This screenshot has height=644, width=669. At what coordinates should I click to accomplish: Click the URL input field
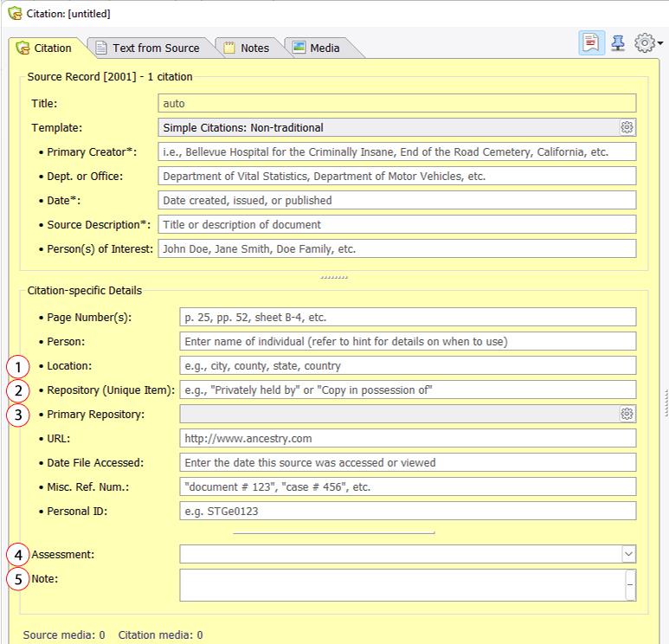[408, 438]
